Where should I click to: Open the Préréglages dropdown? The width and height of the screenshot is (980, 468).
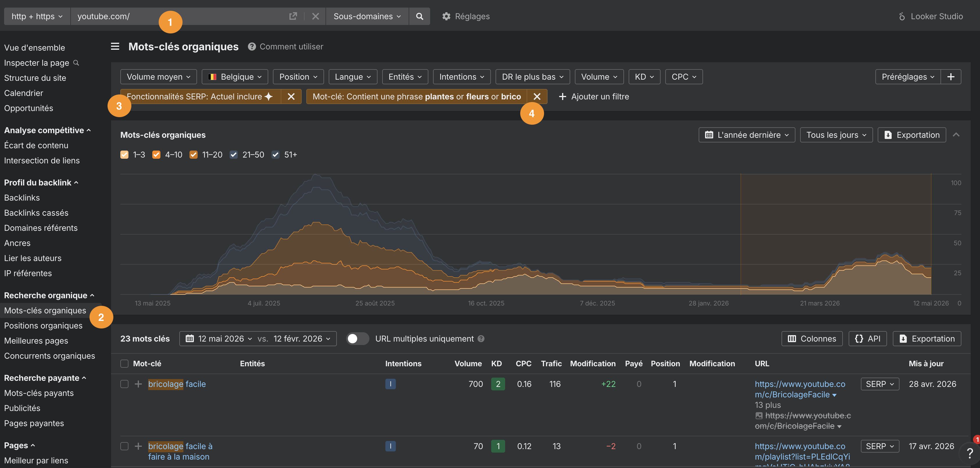pyautogui.click(x=908, y=77)
